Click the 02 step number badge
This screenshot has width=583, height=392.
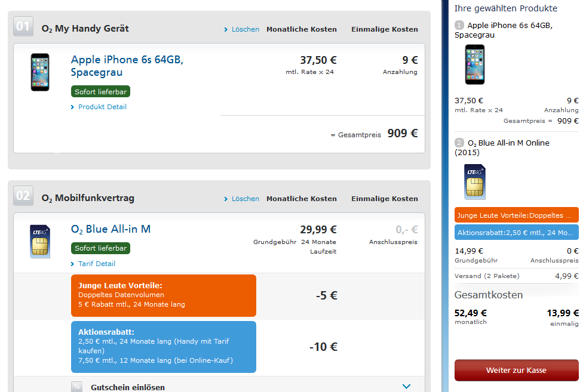pyautogui.click(x=23, y=196)
